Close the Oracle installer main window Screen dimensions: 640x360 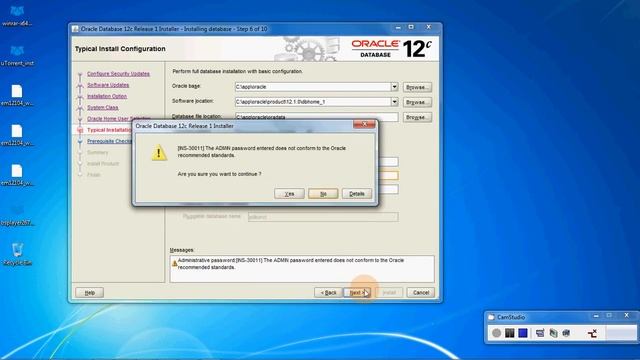tap(428, 27)
